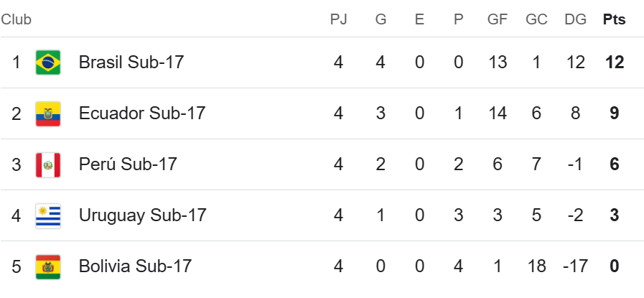Click the DG column header

tap(575, 19)
